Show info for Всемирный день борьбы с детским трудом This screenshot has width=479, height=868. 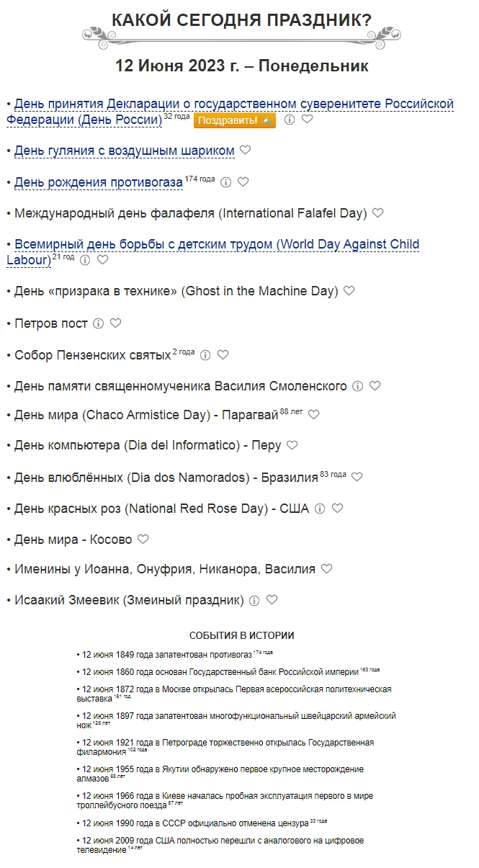[x=85, y=260]
